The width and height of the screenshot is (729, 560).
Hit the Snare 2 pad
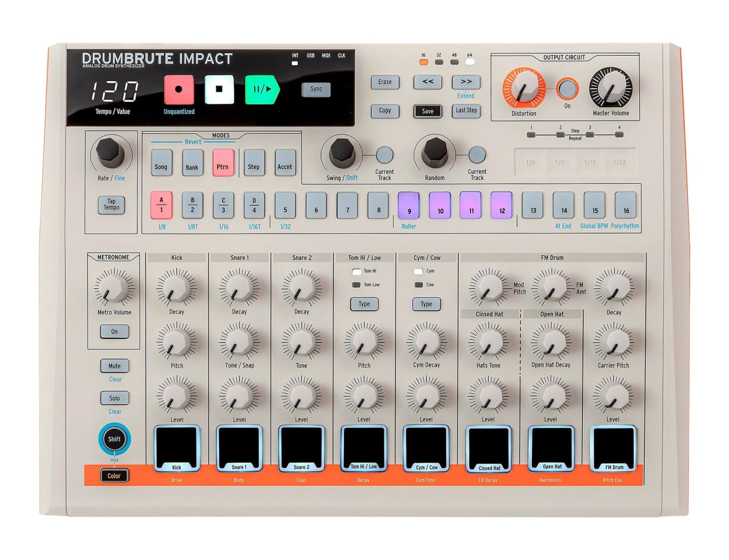tap(301, 448)
